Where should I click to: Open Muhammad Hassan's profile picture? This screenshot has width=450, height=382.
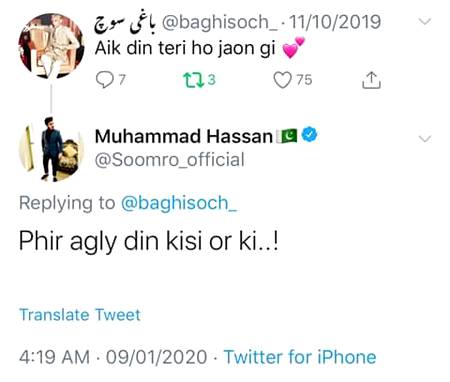point(51,149)
